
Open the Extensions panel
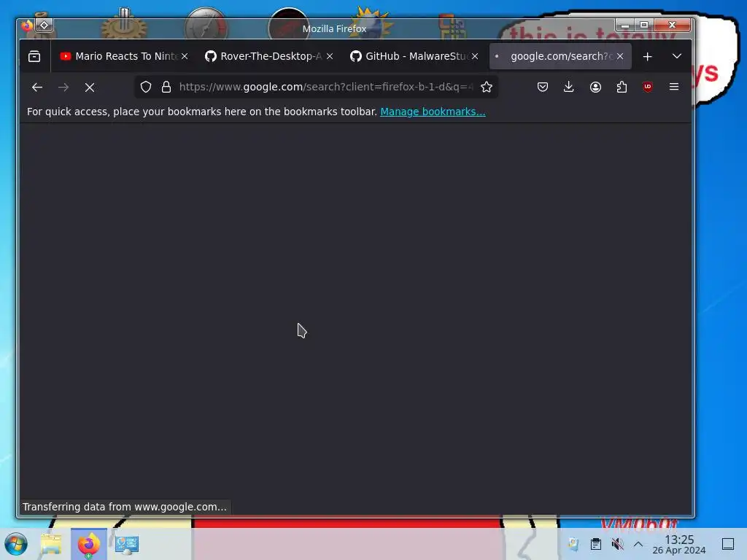(x=622, y=87)
